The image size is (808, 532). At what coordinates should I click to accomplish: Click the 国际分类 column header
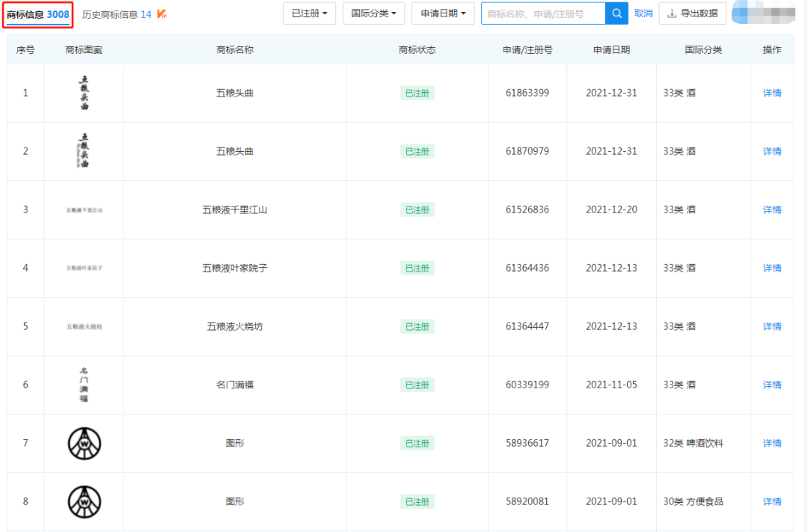pyautogui.click(x=703, y=50)
